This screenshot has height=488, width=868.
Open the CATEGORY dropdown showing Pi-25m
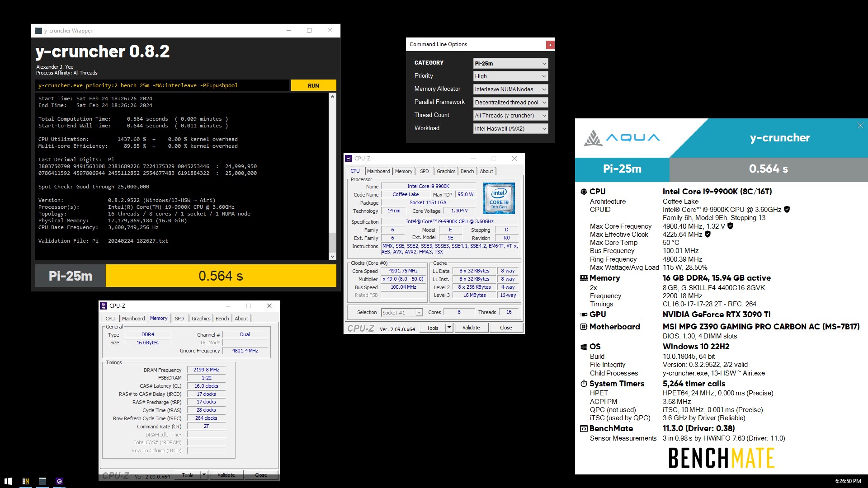[510, 63]
